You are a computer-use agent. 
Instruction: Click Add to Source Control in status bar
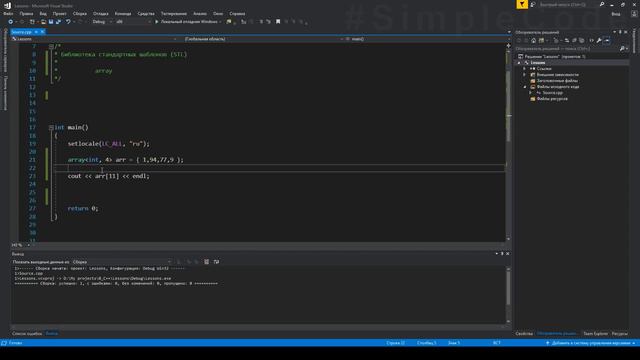click(x=590, y=343)
